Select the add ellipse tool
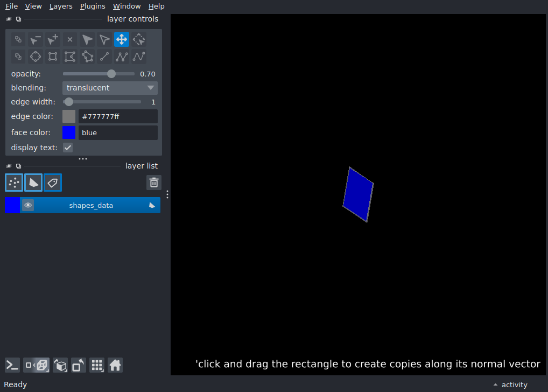The image size is (548, 392). 36,57
